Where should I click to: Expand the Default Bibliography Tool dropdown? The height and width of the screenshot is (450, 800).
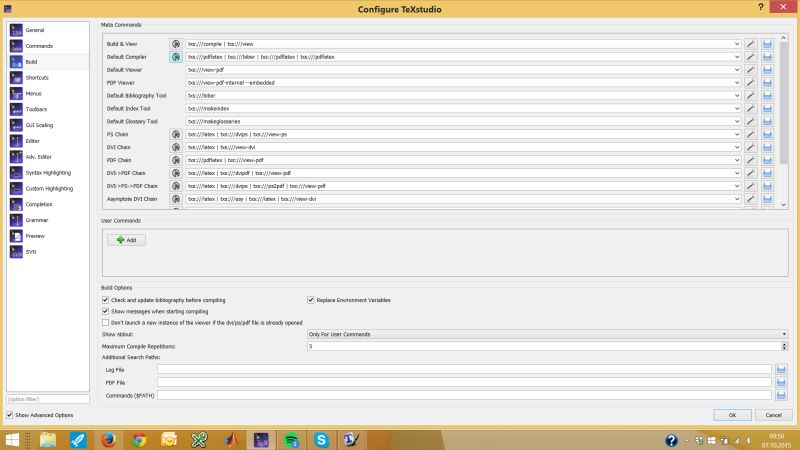coord(737,95)
